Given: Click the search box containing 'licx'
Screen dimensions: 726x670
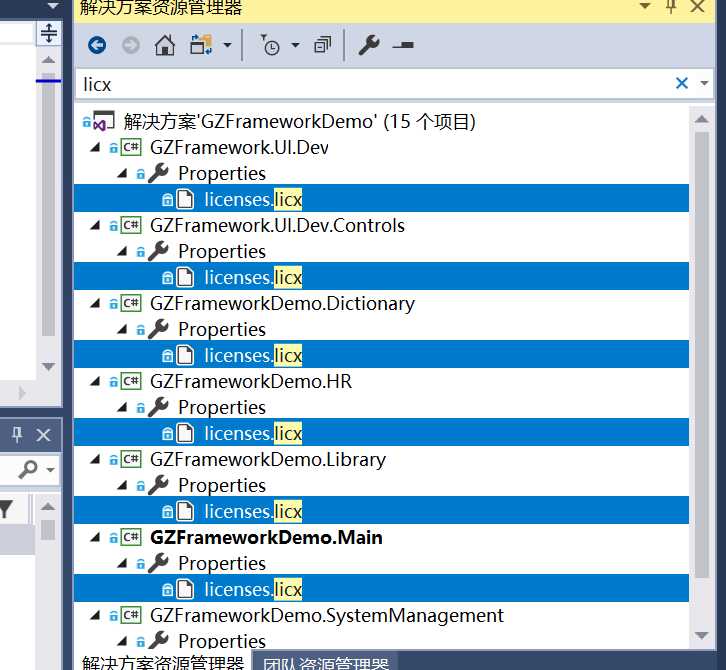Looking at the screenshot, I should 373,84.
